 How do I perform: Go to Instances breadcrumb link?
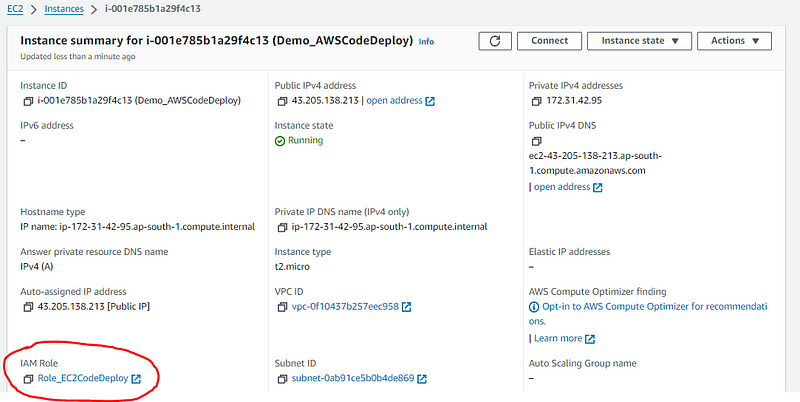click(64, 9)
